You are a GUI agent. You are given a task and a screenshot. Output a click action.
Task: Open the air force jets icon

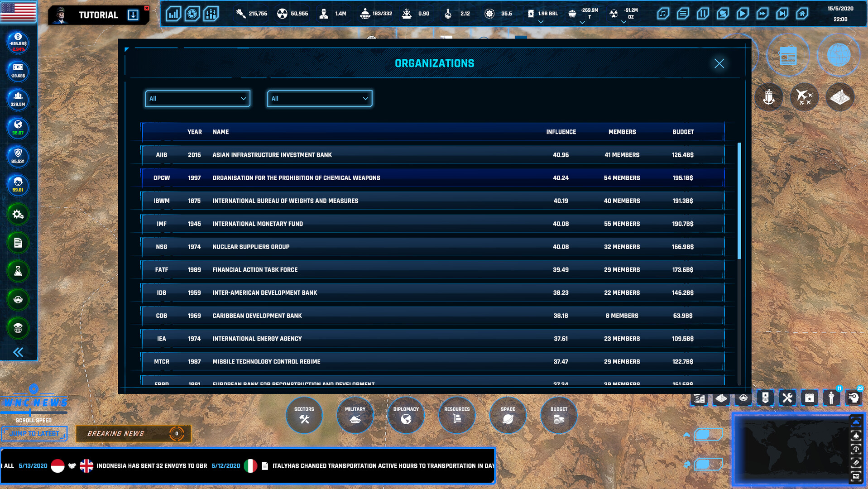(x=804, y=97)
